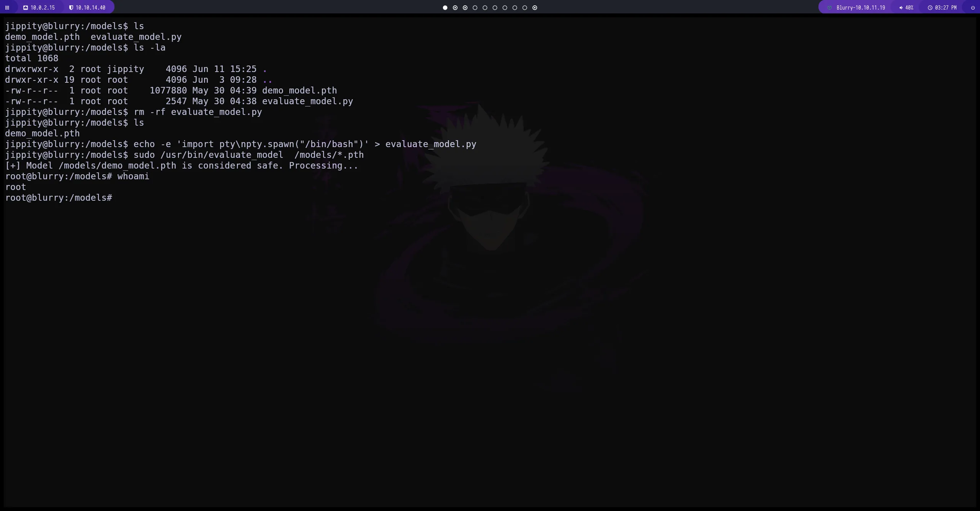Switch to the fourth workspace dot
980x511 pixels.
click(475, 8)
